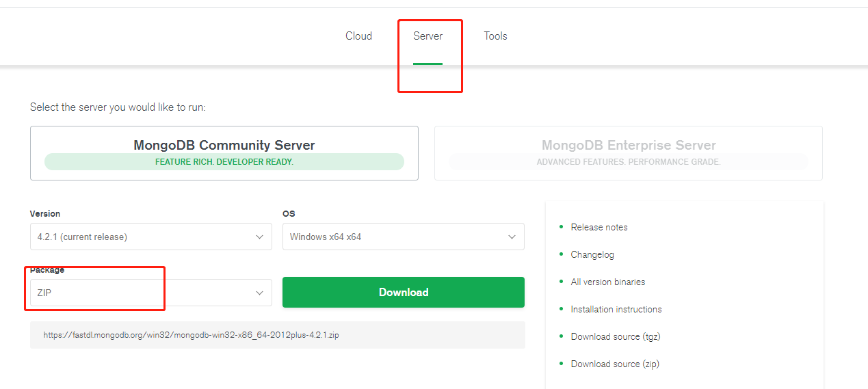868x389 pixels.
Task: Click the green Download button
Action: pyautogui.click(x=404, y=292)
